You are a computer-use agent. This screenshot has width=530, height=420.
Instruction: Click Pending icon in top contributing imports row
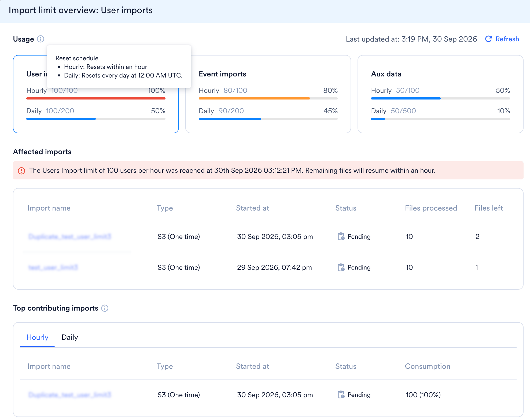tap(341, 395)
